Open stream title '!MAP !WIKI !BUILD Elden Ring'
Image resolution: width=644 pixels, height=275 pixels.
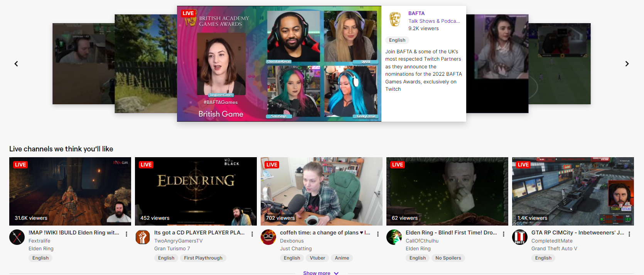pos(74,233)
